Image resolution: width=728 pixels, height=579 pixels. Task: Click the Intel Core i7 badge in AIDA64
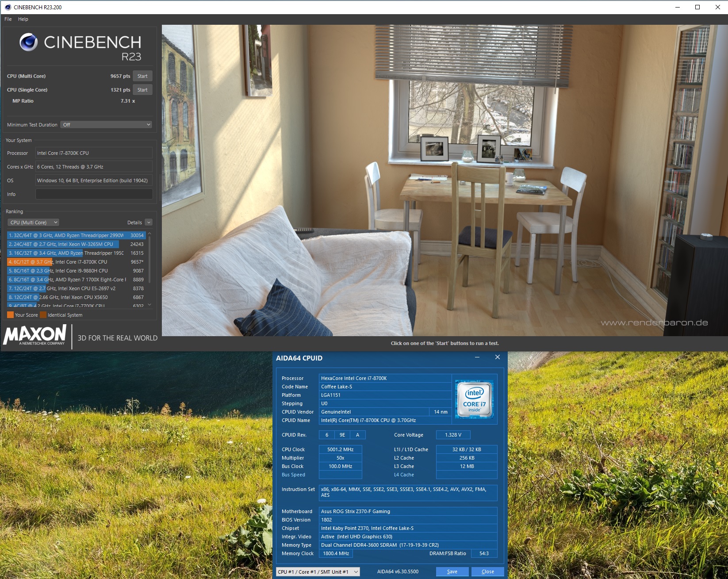474,400
